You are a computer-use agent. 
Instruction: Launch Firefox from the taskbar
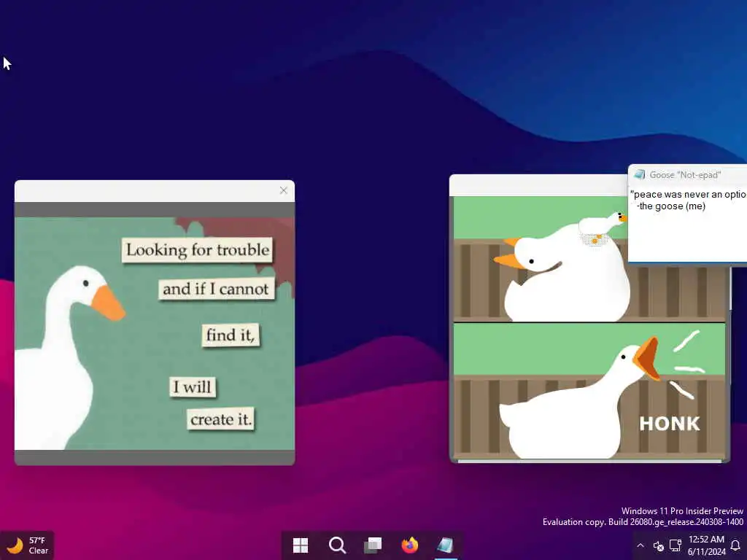[x=409, y=545]
